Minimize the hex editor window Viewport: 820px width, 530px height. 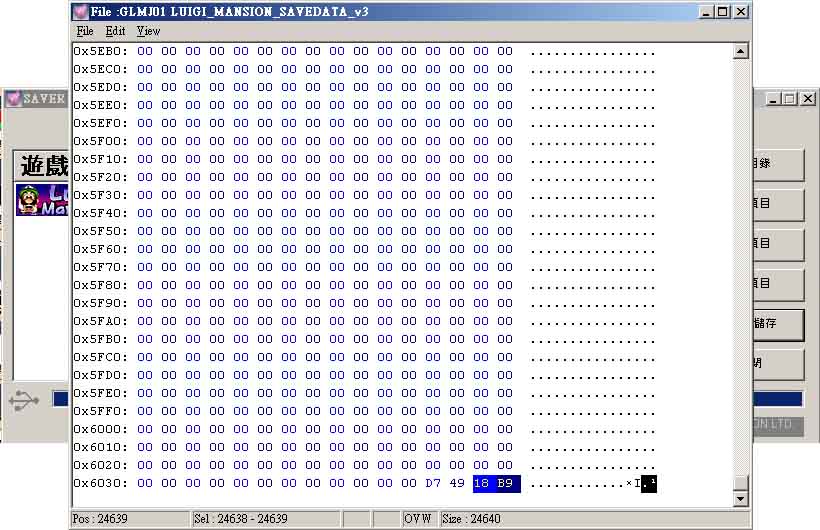point(706,12)
